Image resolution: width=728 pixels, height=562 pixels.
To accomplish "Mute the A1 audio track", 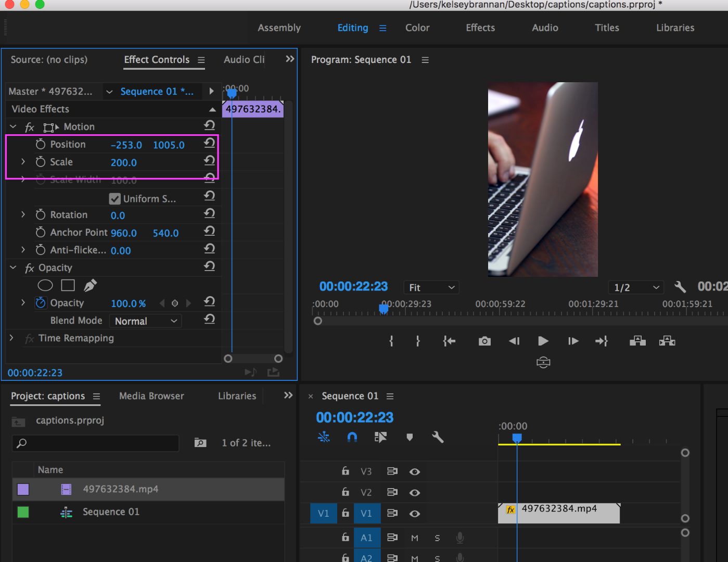I will point(415,538).
